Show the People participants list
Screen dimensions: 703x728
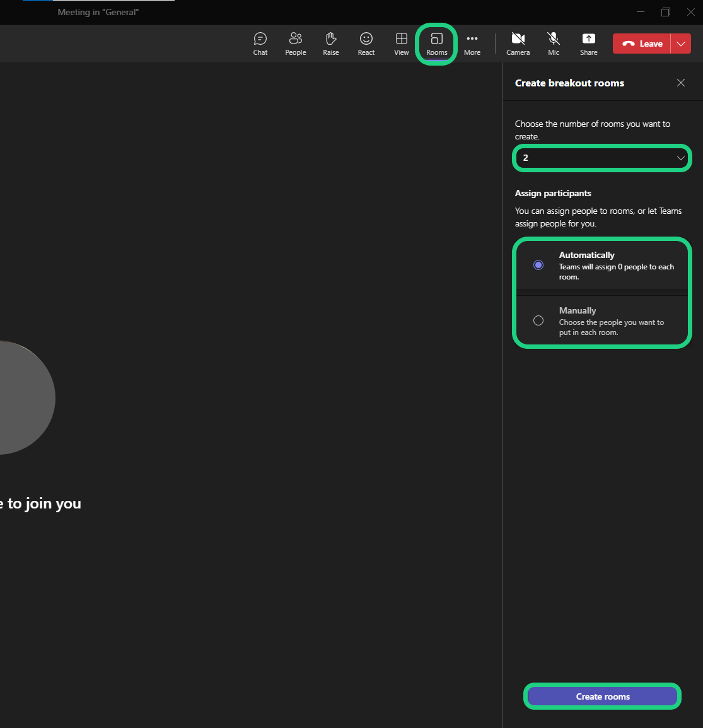coord(295,44)
